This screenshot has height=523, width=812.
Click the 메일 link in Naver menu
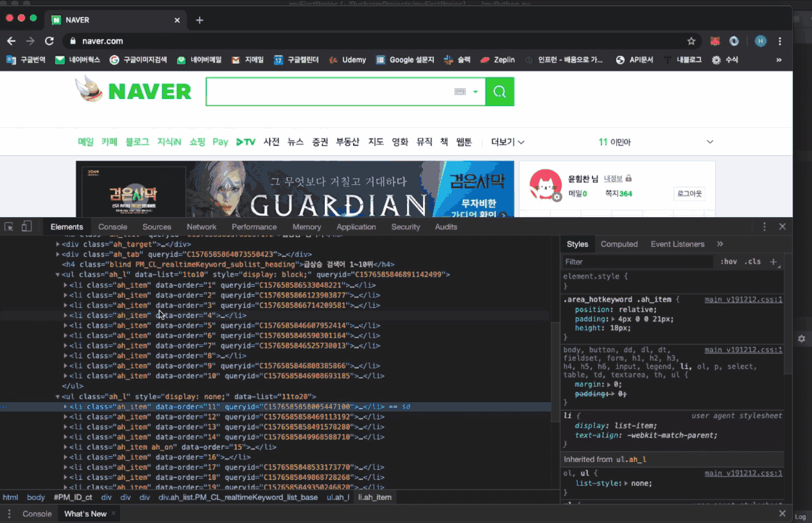click(x=86, y=142)
